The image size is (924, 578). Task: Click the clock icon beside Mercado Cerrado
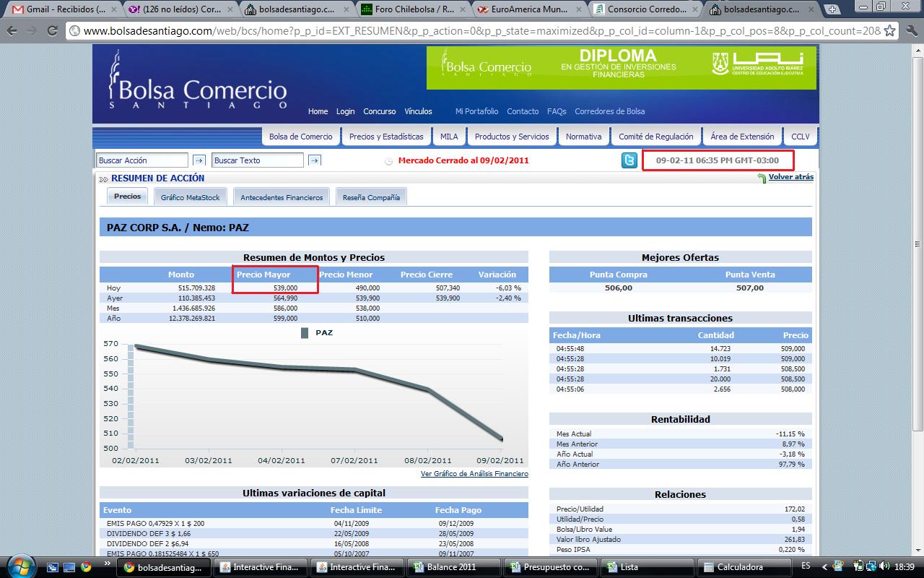(x=388, y=160)
